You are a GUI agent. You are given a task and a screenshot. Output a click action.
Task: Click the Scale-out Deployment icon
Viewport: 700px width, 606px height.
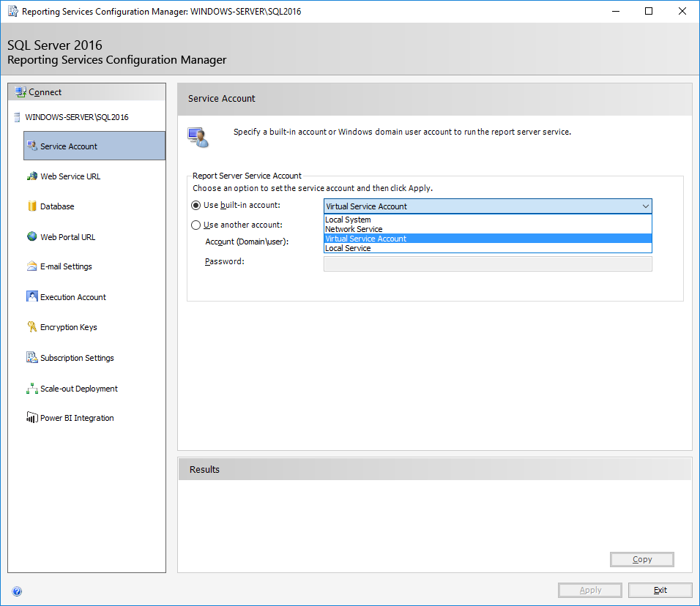(32, 388)
